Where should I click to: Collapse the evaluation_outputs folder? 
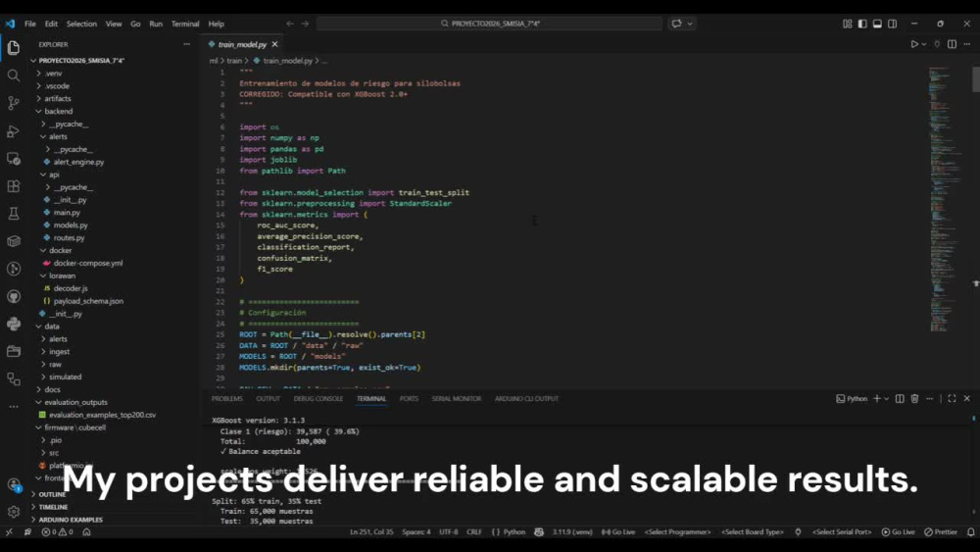click(x=75, y=402)
